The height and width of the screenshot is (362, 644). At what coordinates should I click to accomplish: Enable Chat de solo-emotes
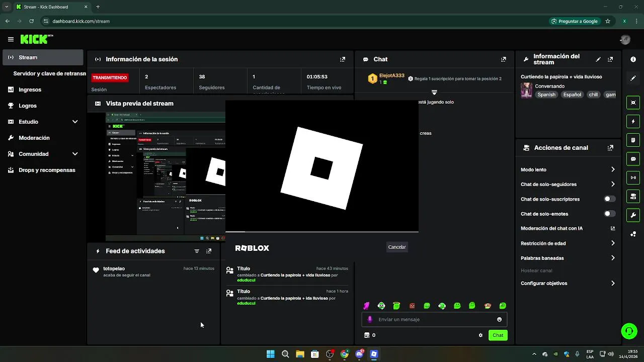(609, 214)
